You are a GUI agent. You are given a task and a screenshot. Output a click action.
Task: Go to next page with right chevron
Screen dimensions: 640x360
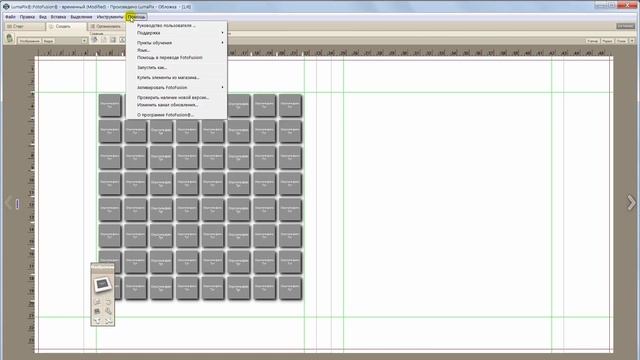pyautogui.click(x=631, y=203)
